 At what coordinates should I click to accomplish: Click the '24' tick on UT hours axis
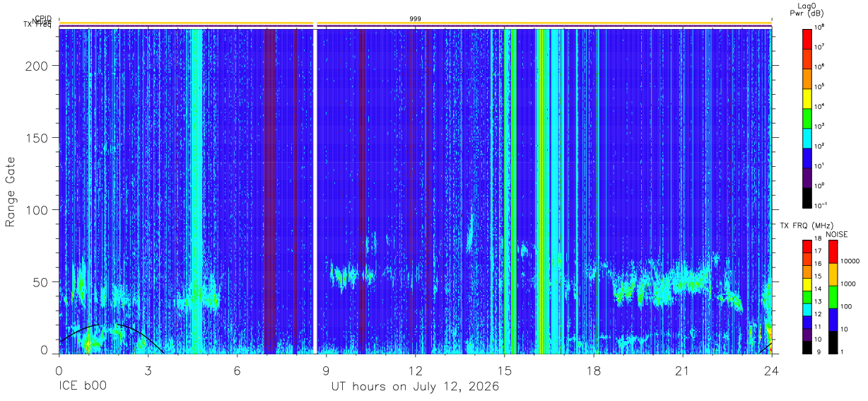click(771, 370)
